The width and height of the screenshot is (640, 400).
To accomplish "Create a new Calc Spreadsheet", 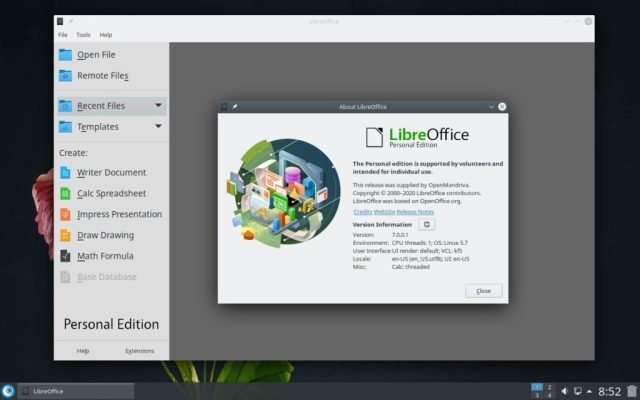I will coord(111,193).
